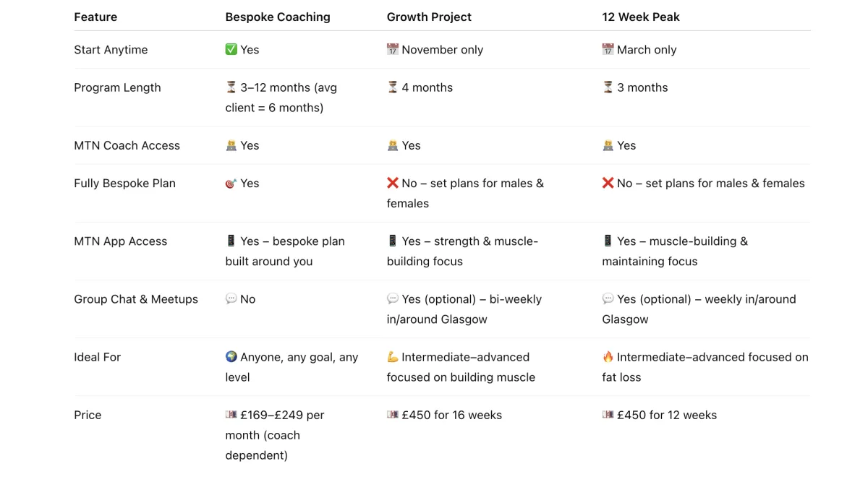This screenshot has height=482, width=868.
Task: Click the calendar icon next to March only
Action: point(608,50)
